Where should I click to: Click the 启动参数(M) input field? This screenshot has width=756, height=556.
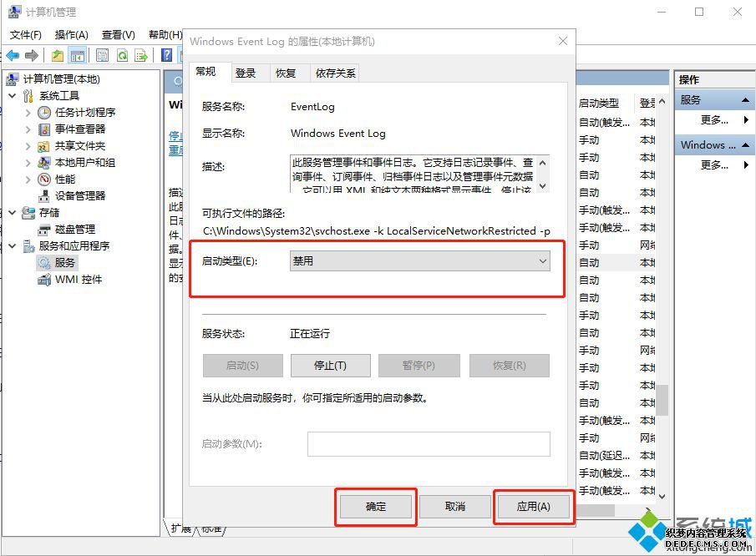pos(429,444)
